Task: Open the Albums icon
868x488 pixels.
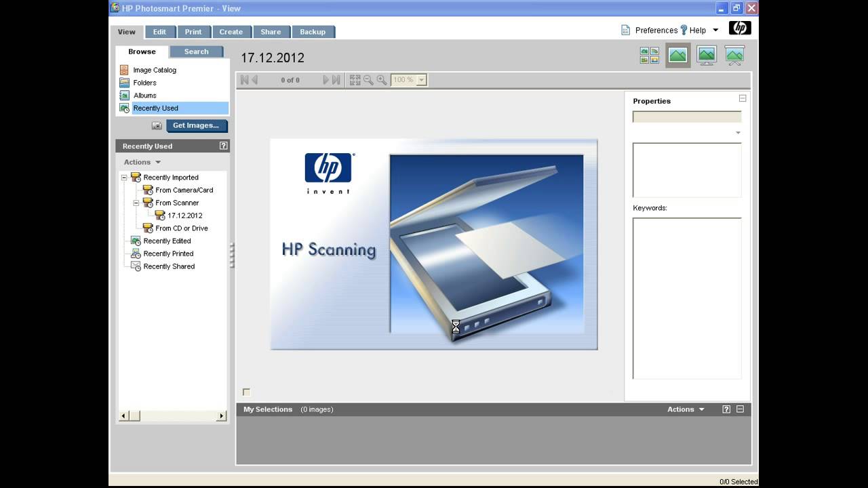Action: point(124,96)
